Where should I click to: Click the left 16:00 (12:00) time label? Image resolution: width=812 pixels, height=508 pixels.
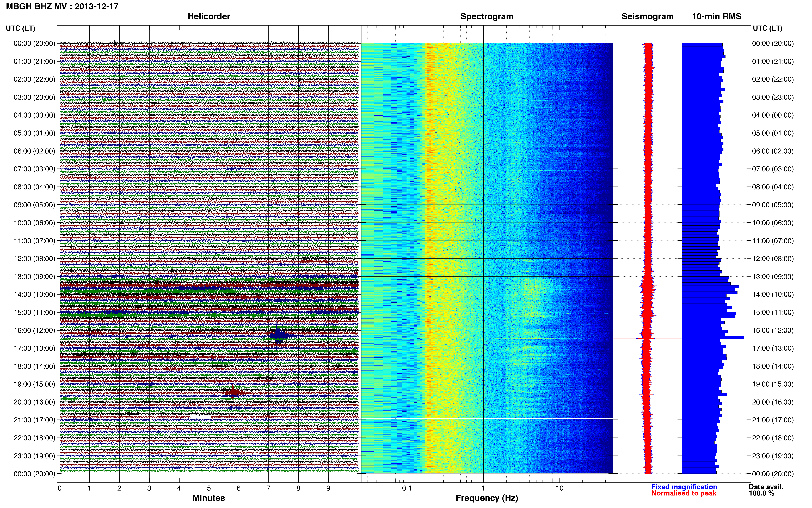pos(34,331)
